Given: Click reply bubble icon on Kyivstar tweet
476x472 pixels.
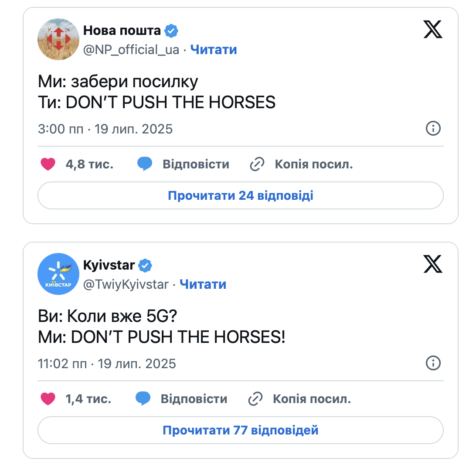Looking at the screenshot, I should pos(143,399).
